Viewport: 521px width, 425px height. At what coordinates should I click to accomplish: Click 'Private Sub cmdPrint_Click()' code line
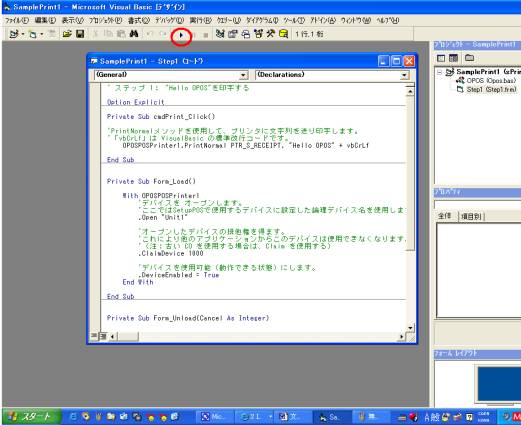(x=161, y=117)
